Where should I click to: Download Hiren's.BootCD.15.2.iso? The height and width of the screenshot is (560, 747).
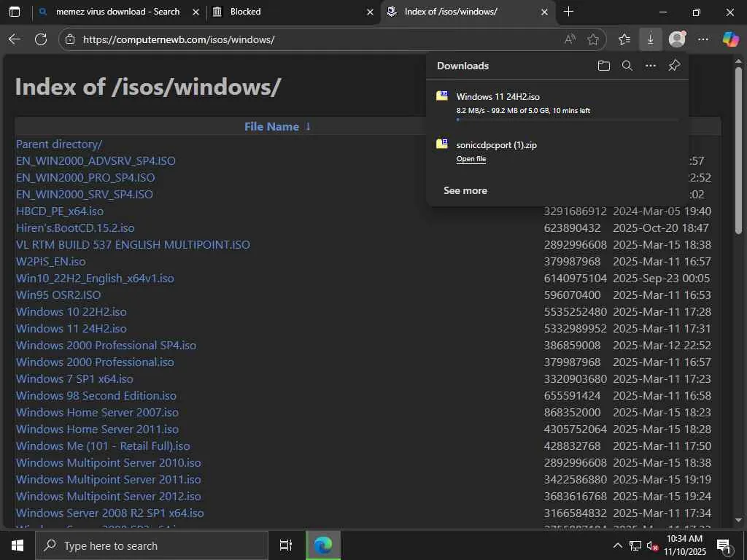click(75, 228)
